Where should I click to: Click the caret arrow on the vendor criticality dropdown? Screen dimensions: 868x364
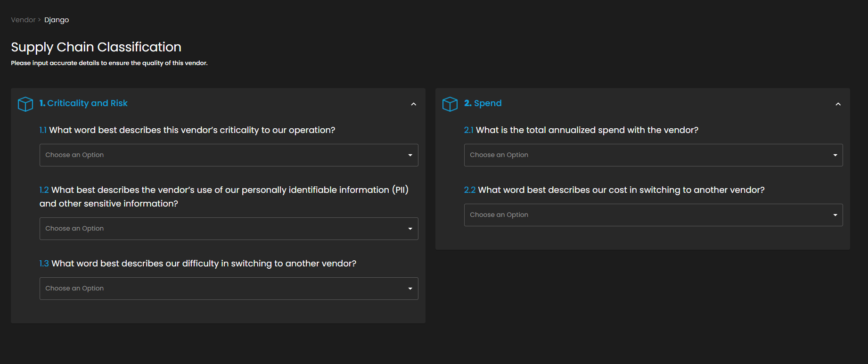410,155
